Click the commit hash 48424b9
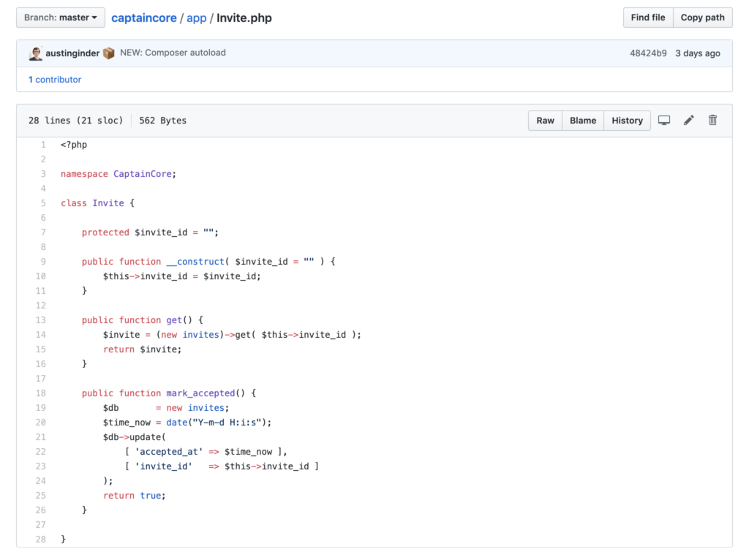Image resolution: width=749 pixels, height=560 pixels. [649, 53]
